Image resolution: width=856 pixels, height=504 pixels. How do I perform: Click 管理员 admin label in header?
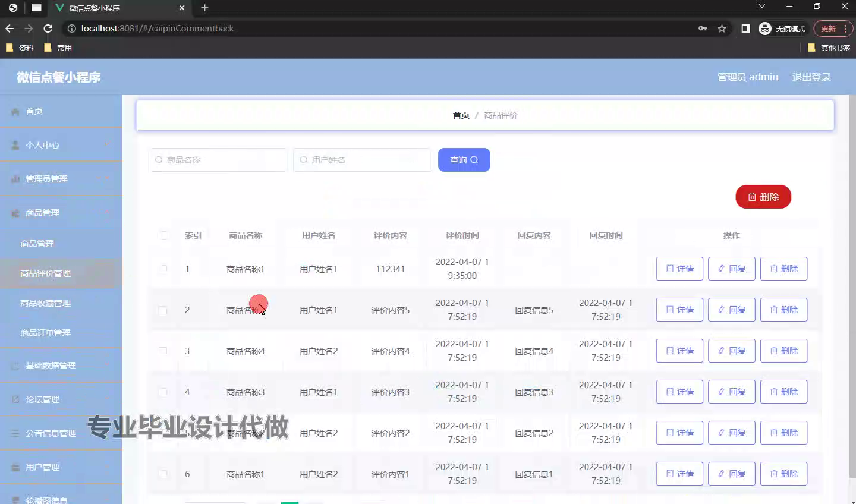(748, 77)
